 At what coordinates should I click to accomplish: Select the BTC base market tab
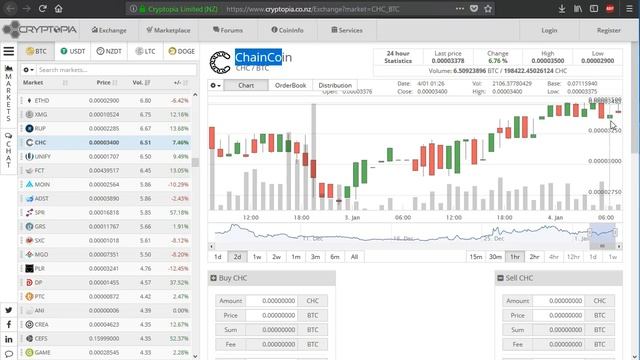click(x=36, y=51)
